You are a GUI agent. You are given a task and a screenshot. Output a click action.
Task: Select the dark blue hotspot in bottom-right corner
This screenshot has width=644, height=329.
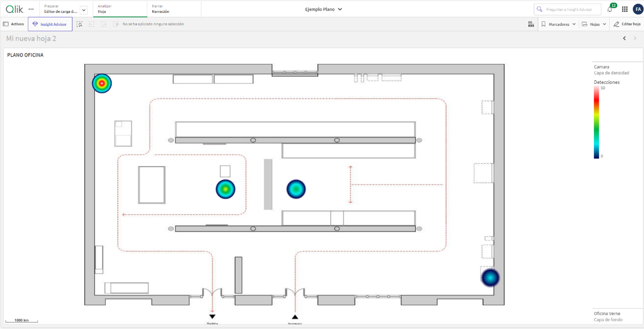[x=490, y=277]
